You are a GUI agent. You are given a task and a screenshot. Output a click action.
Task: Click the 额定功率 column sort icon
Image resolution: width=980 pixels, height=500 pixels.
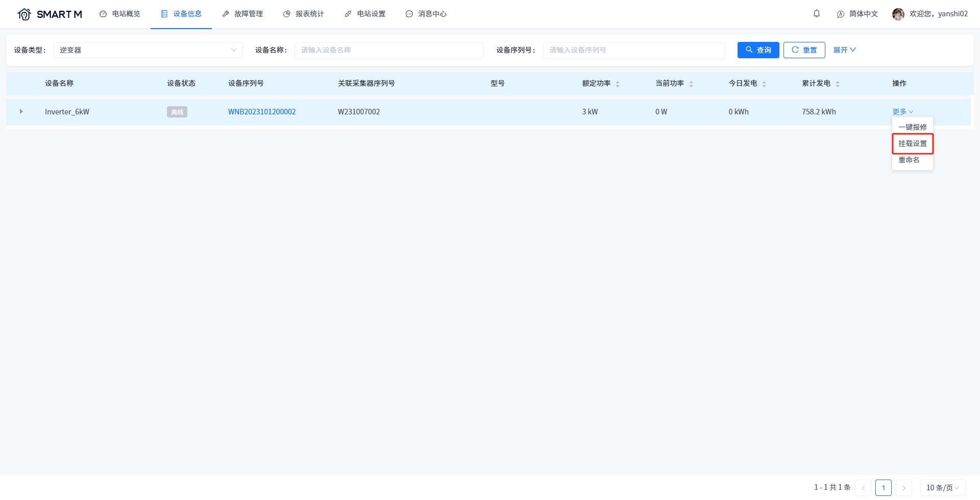618,84
